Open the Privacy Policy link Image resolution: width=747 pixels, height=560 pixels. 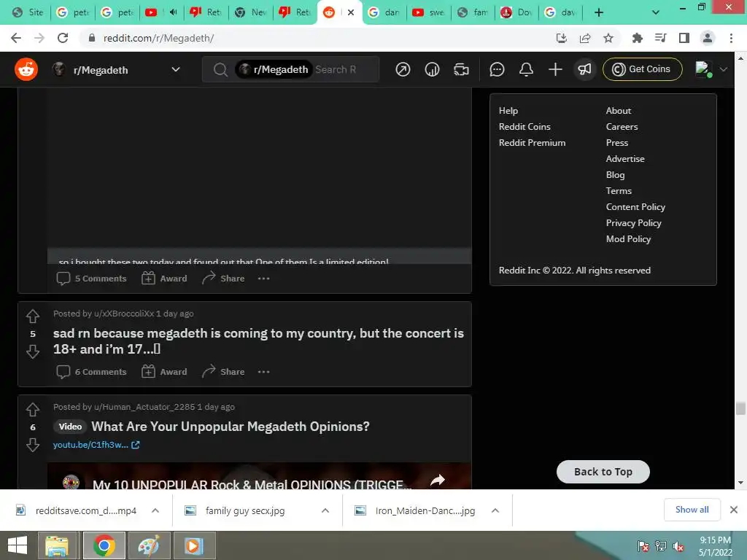pyautogui.click(x=634, y=223)
